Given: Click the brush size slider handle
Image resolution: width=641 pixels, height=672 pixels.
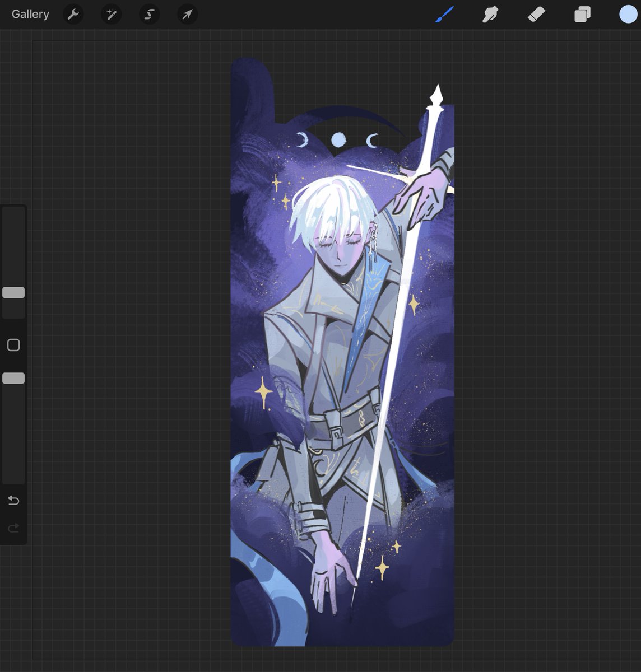Looking at the screenshot, I should click(x=13, y=292).
